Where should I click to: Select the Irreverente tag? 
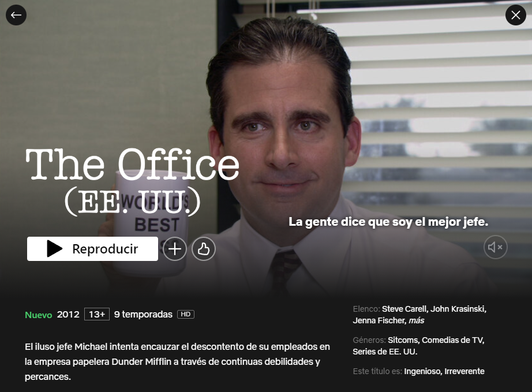pos(464,371)
